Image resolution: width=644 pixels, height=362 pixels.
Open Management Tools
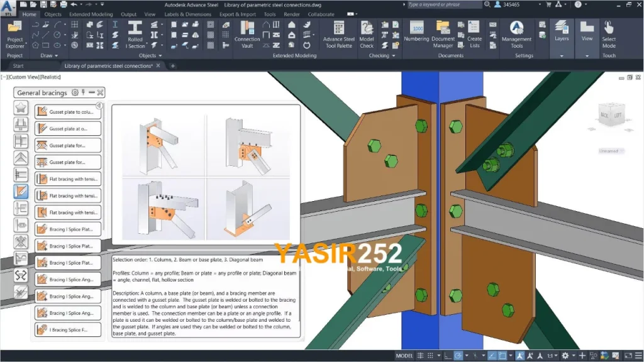click(x=516, y=35)
